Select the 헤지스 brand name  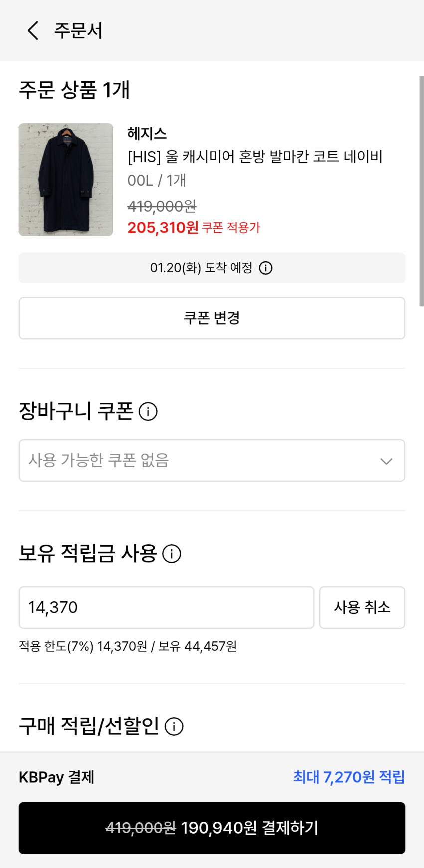(x=147, y=134)
